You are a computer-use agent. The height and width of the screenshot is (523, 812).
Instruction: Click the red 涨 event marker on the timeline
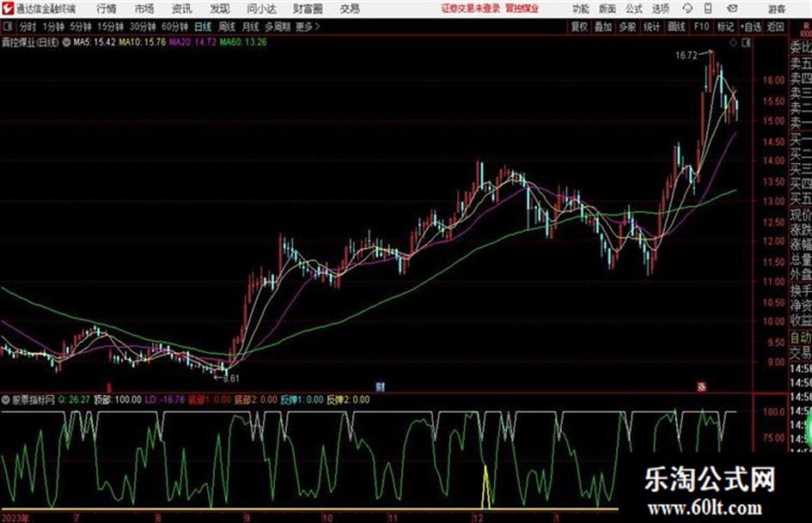(702, 386)
